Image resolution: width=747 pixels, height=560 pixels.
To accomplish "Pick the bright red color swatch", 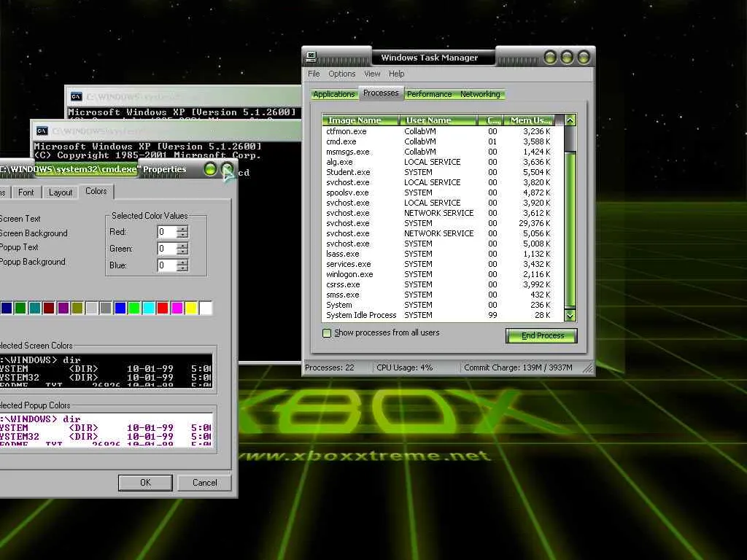I will (x=163, y=308).
